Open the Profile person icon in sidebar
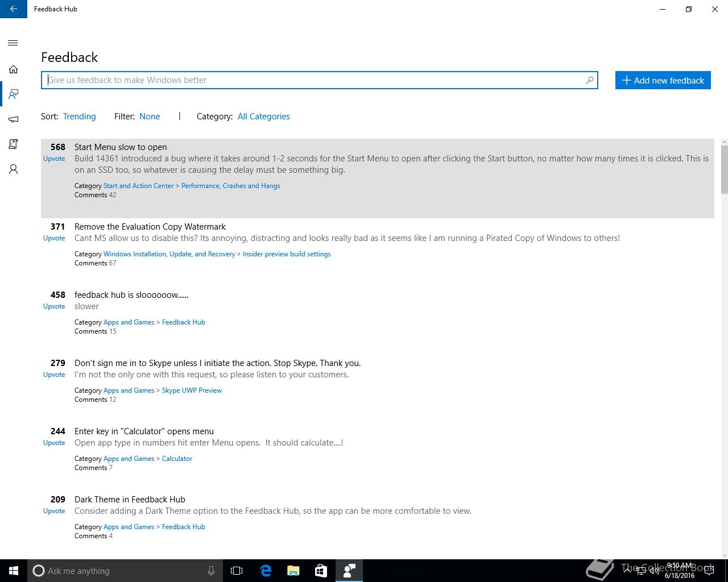The height and width of the screenshot is (582, 728). pyautogui.click(x=13, y=169)
